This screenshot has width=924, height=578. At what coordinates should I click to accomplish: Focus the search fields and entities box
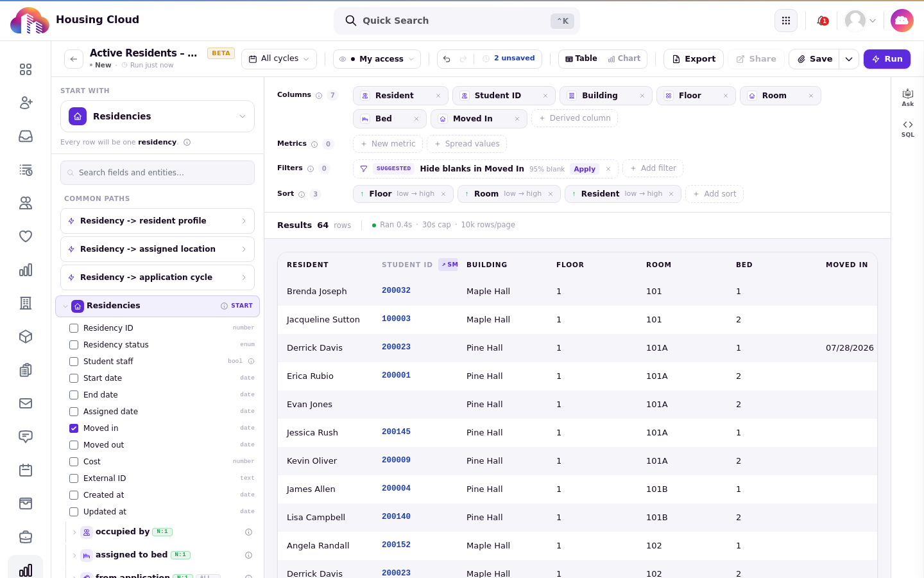(157, 173)
